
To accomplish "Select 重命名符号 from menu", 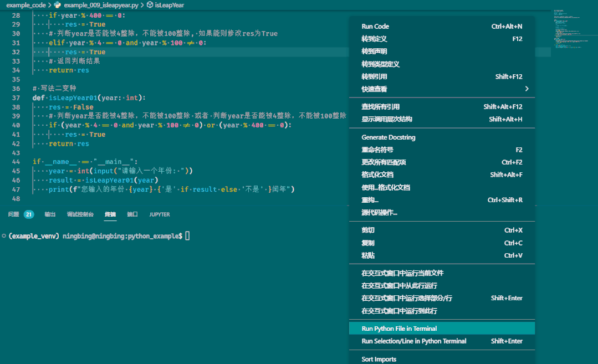I will coord(442,150).
